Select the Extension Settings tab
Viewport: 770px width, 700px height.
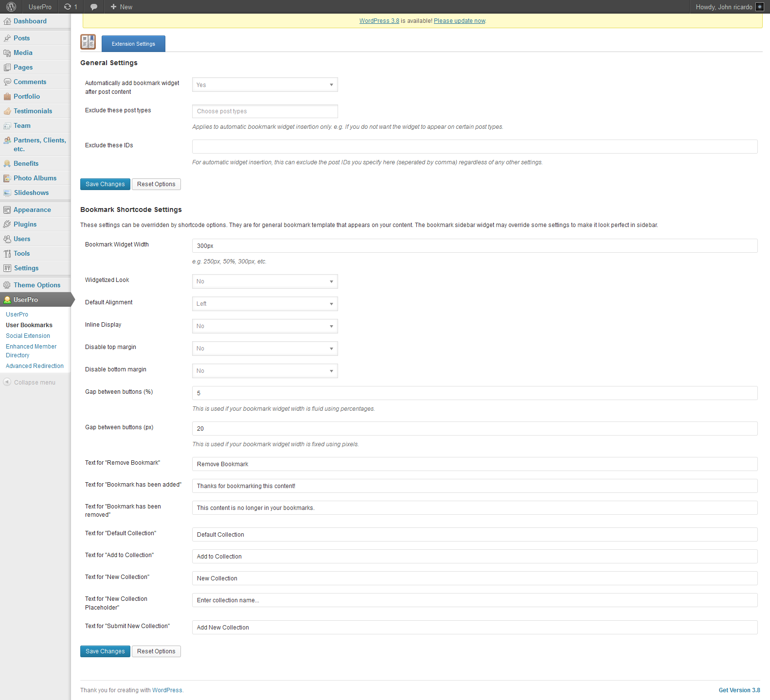133,44
